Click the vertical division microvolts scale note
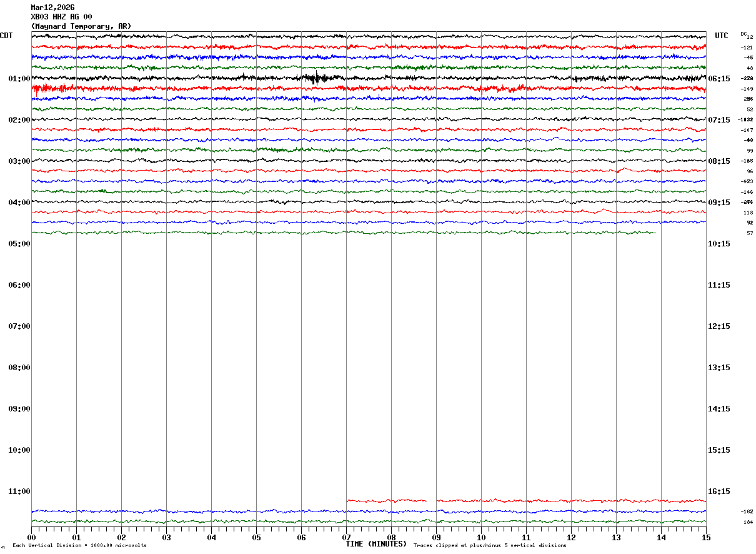756x554 pixels. [x=79, y=546]
